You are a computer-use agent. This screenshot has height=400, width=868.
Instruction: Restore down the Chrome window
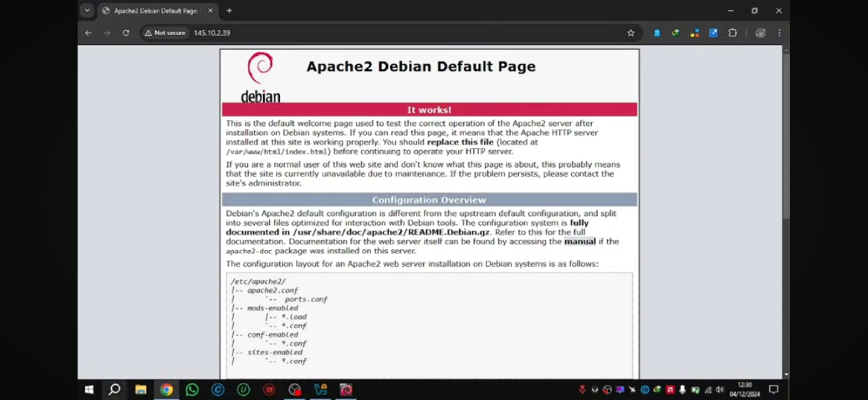point(755,10)
